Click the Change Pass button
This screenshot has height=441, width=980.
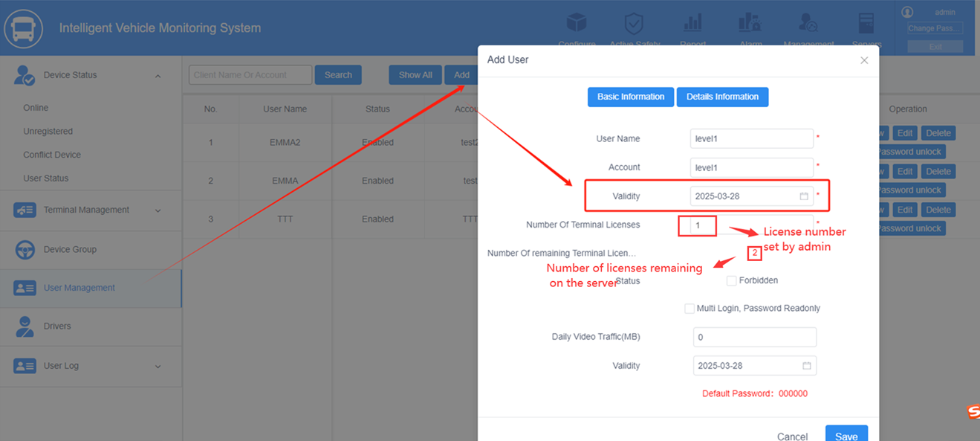click(935, 29)
